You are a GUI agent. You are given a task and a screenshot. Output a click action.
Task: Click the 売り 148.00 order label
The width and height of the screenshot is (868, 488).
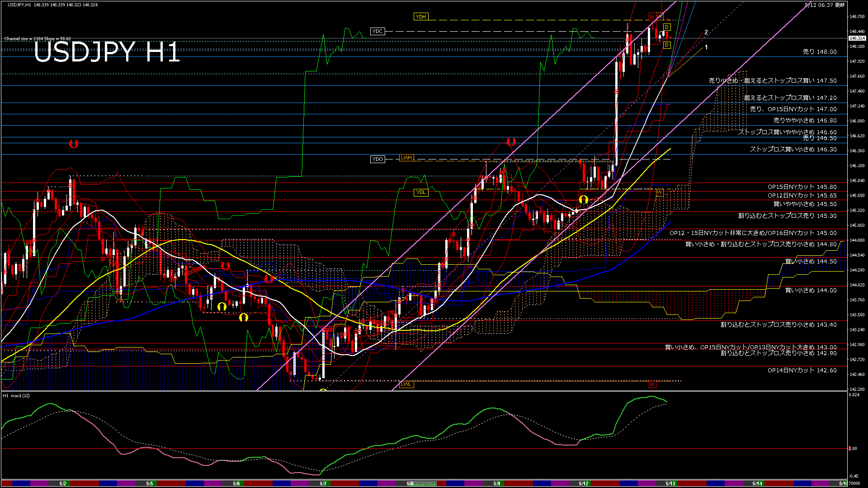(819, 52)
